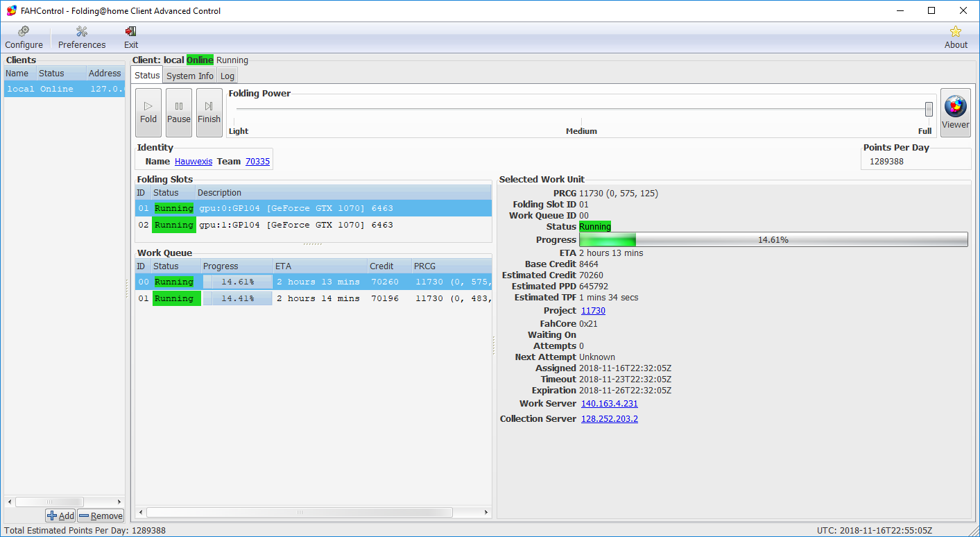The height and width of the screenshot is (537, 980).
Task: Click the FahCore value 0x21
Action: [x=588, y=323]
